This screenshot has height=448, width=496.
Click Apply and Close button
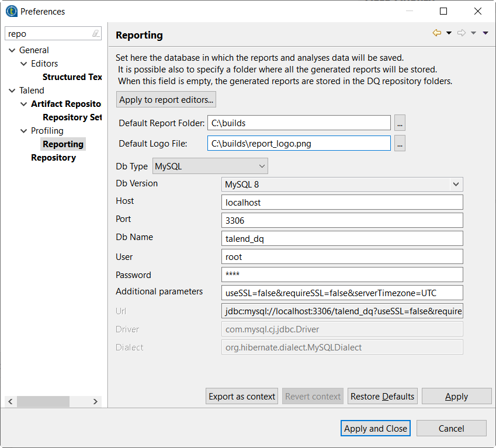tap(376, 429)
